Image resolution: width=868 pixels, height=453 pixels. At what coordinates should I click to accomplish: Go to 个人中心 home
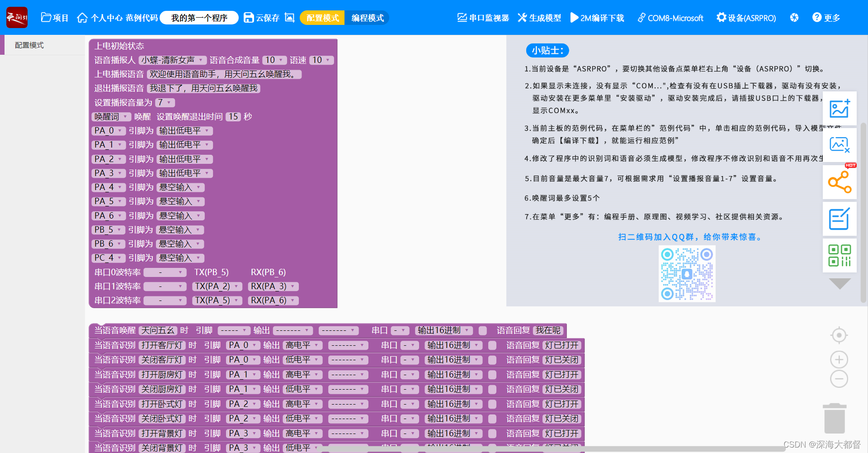click(100, 18)
